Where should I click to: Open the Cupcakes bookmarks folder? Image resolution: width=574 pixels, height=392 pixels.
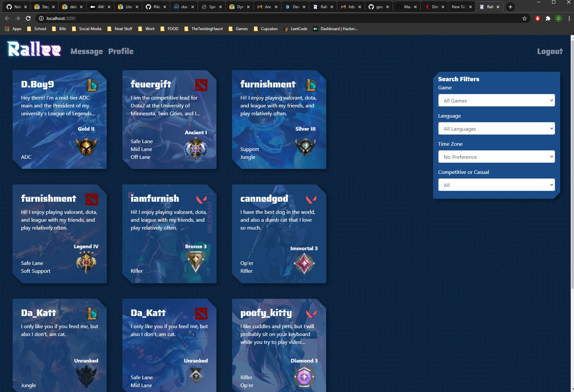pyautogui.click(x=266, y=29)
